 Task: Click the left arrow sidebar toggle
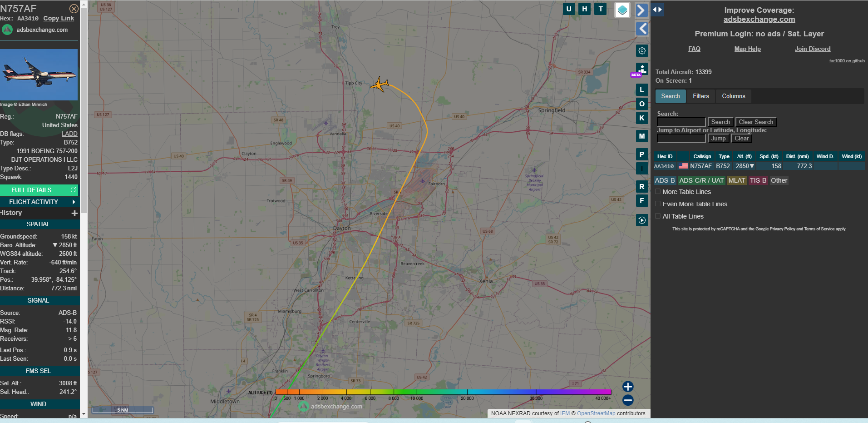pyautogui.click(x=642, y=29)
